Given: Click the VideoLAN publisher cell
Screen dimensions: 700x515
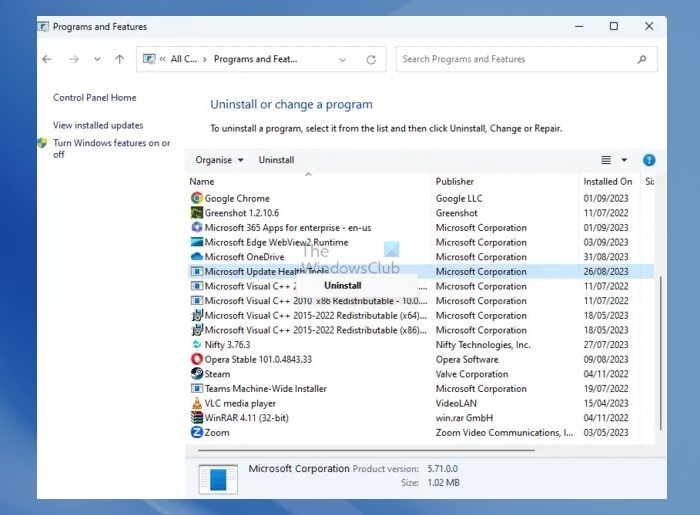Looking at the screenshot, I should (456, 403).
